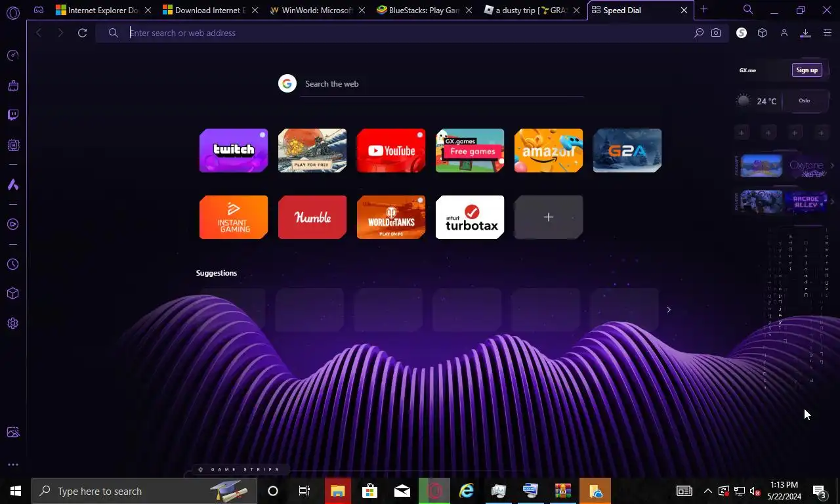The height and width of the screenshot is (504, 840).
Task: Open extensions cube icon in toolbar
Action: tap(762, 33)
